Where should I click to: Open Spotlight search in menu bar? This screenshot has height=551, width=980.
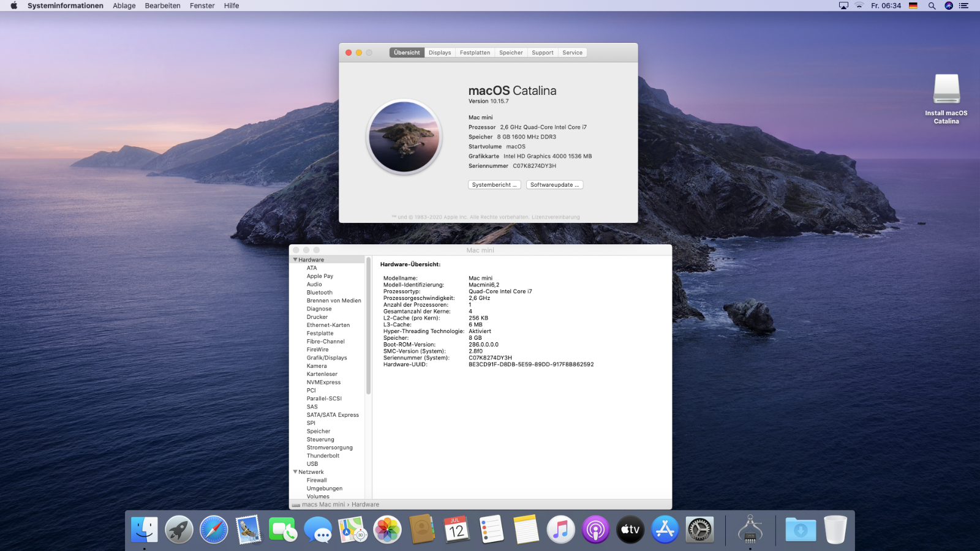(932, 6)
